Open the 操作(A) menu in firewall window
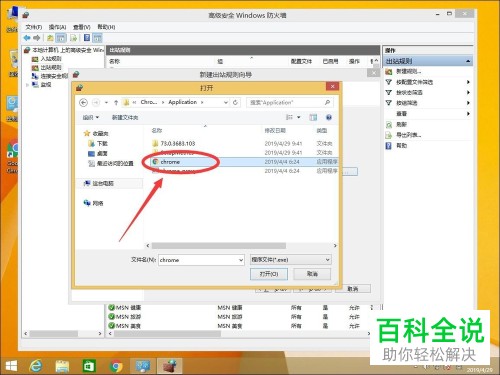The height and width of the screenshot is (375, 500). 57,27
